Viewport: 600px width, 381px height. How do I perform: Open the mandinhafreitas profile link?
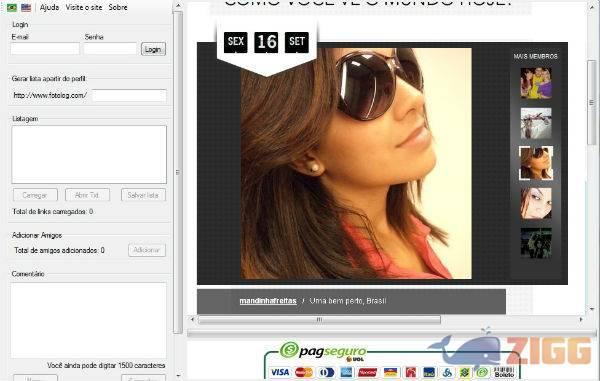tap(268, 301)
